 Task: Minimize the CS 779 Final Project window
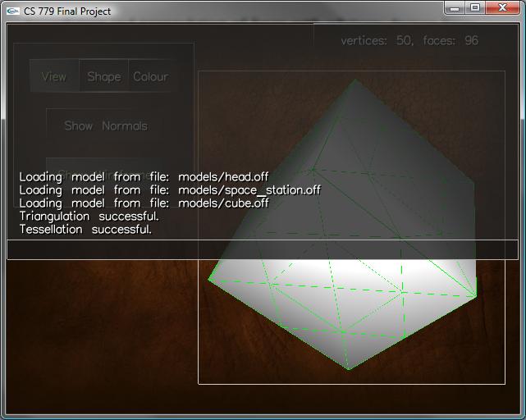click(455, 7)
